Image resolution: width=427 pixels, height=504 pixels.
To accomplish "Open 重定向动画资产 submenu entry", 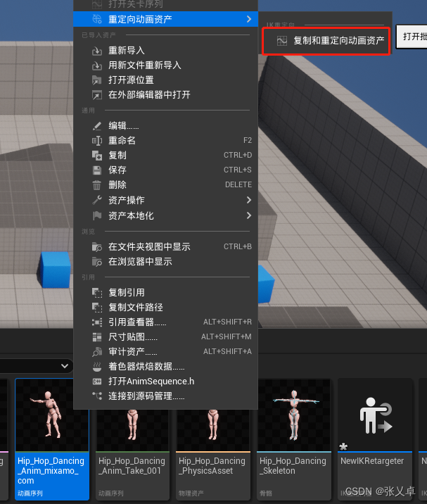I will point(165,19).
